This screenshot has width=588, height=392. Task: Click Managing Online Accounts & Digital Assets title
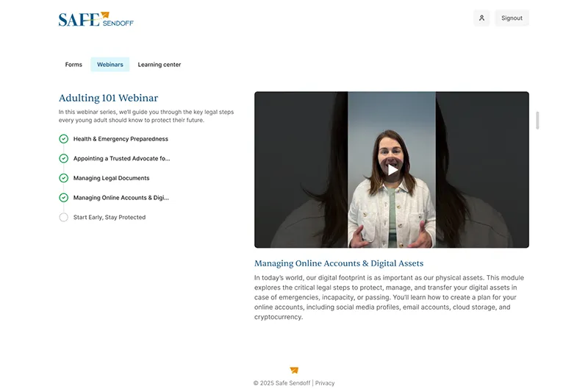[339, 263]
